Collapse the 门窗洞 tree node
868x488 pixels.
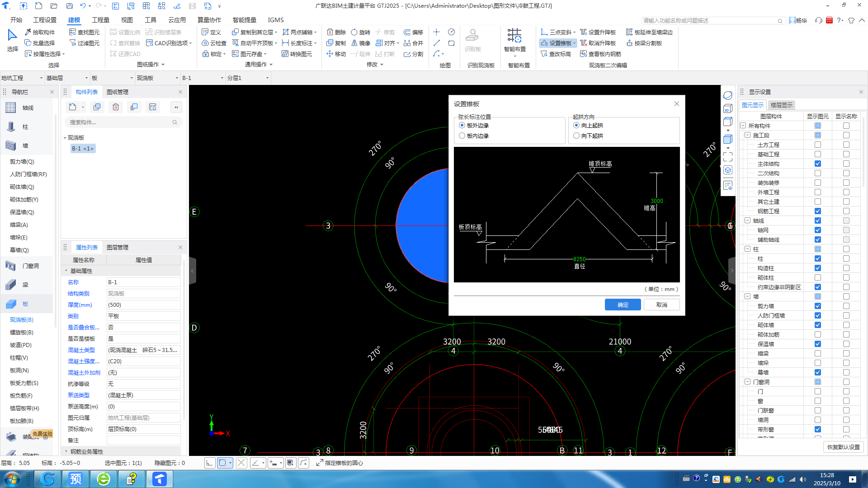tap(747, 382)
